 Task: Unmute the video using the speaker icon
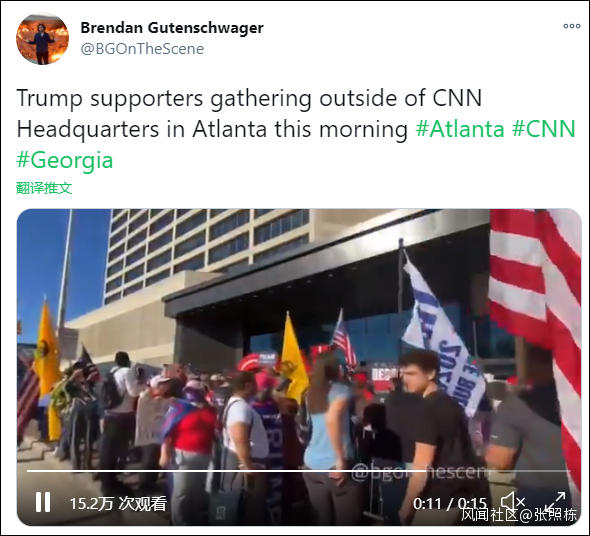pyautogui.click(x=512, y=502)
